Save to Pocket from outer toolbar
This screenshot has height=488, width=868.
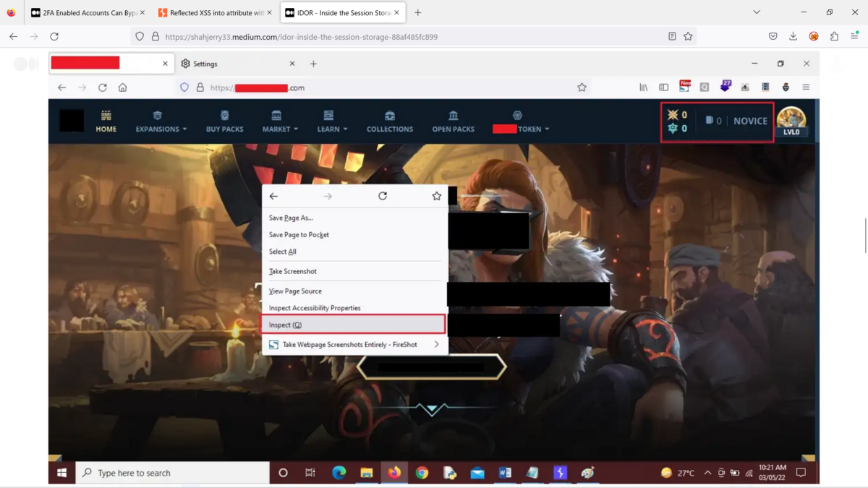click(773, 36)
